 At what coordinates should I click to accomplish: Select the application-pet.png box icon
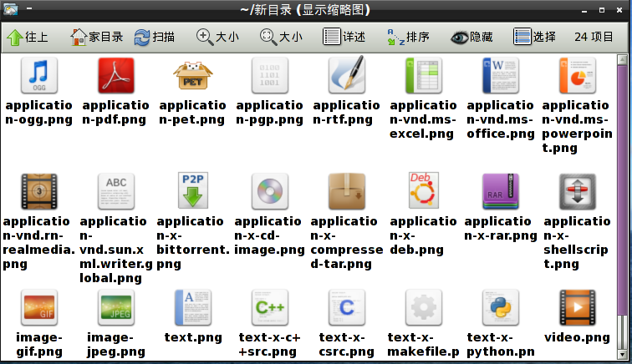192,75
